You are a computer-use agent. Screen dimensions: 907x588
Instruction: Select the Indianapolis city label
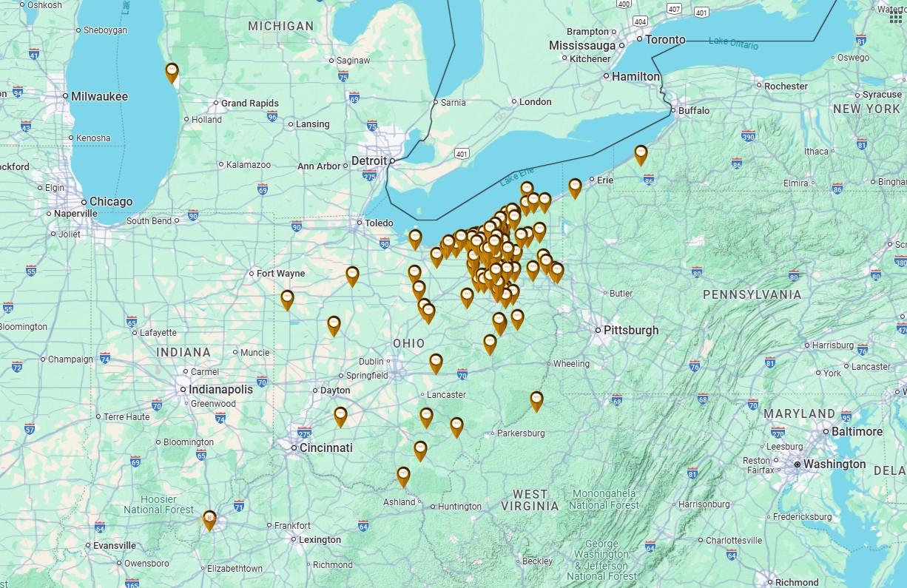pyautogui.click(x=220, y=390)
